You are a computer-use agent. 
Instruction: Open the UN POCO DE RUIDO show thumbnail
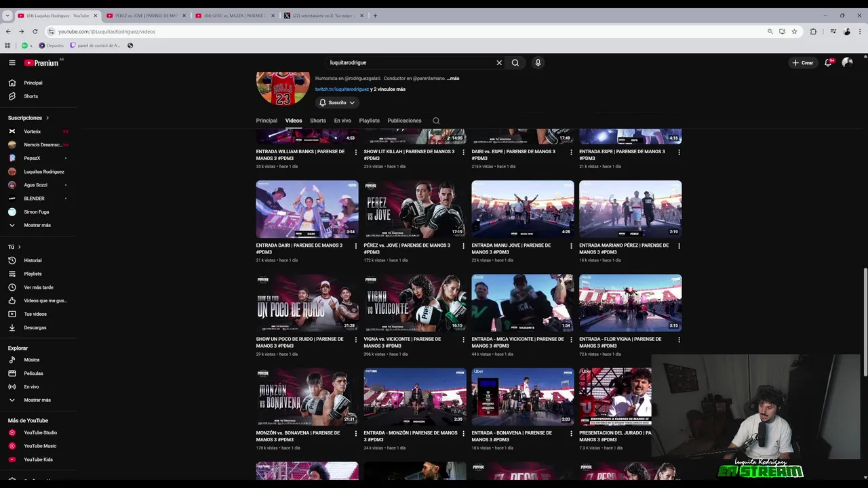tap(307, 302)
